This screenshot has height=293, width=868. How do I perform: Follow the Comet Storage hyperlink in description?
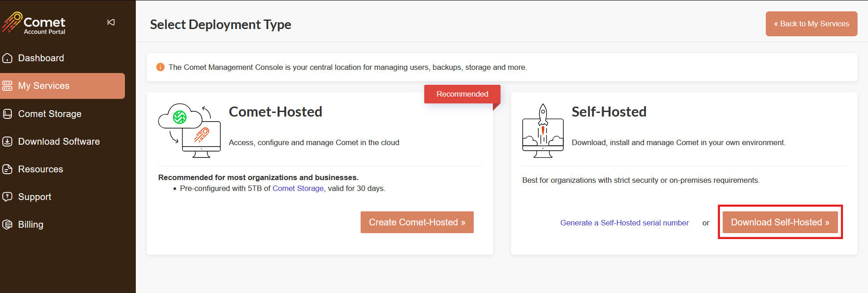[298, 188]
